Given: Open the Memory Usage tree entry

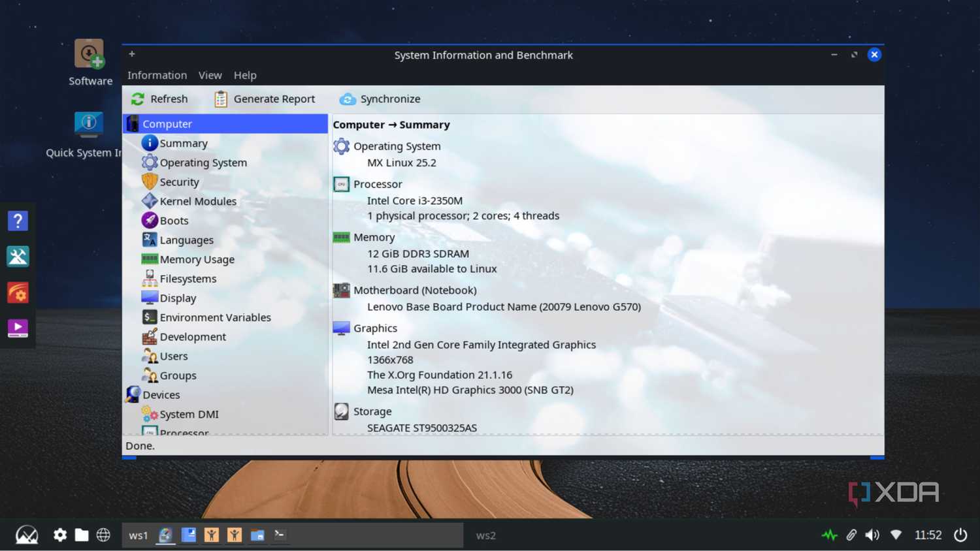Looking at the screenshot, I should [x=197, y=259].
